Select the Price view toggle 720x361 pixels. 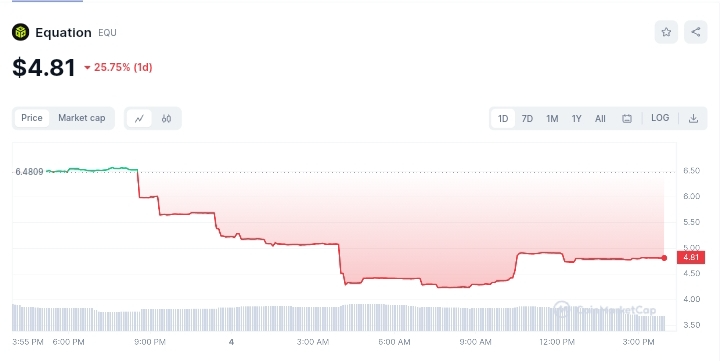coord(32,118)
